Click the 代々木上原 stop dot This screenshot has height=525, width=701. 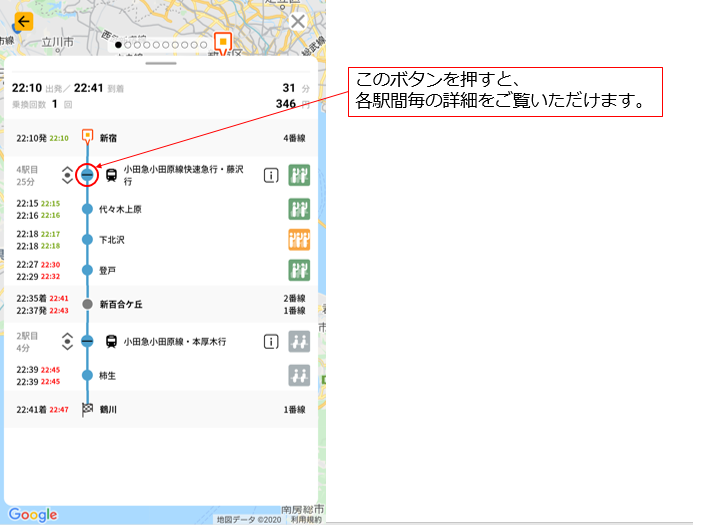click(87, 209)
